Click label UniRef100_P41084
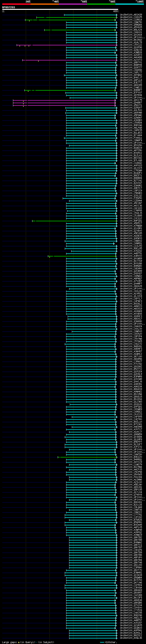146x644 pixels. point(131,477)
